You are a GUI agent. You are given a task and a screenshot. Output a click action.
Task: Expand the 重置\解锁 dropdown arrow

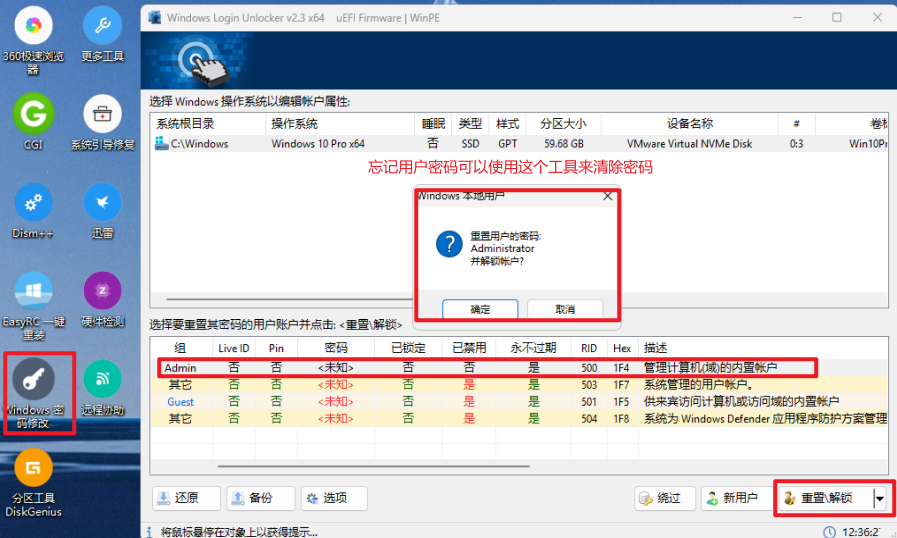[880, 498]
